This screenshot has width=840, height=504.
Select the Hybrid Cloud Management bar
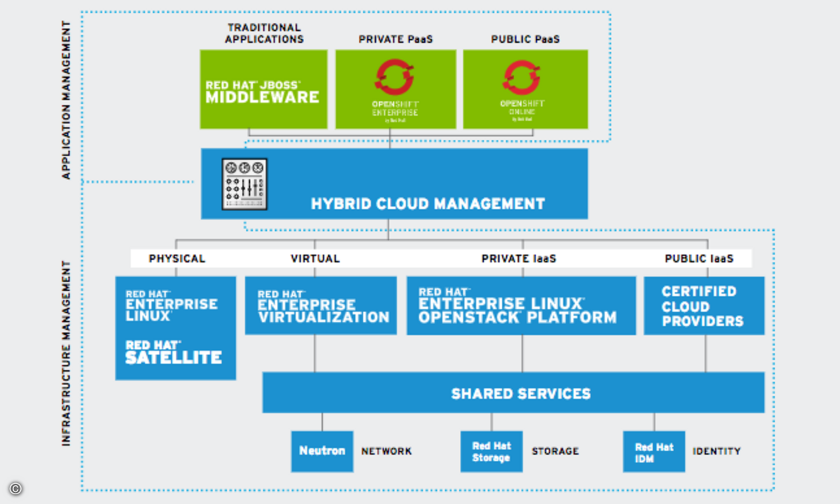(x=394, y=183)
